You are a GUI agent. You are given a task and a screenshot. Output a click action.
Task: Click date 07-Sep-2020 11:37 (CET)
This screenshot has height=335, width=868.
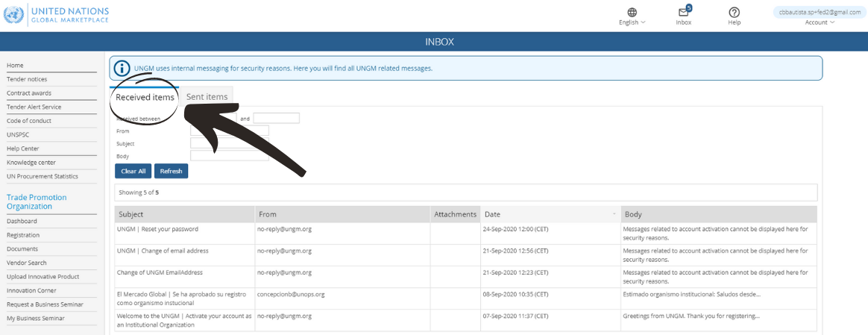click(x=515, y=316)
